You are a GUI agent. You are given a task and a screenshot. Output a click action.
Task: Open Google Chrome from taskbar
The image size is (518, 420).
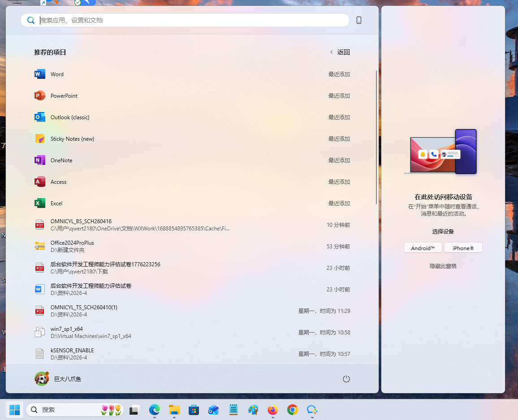coord(293,410)
